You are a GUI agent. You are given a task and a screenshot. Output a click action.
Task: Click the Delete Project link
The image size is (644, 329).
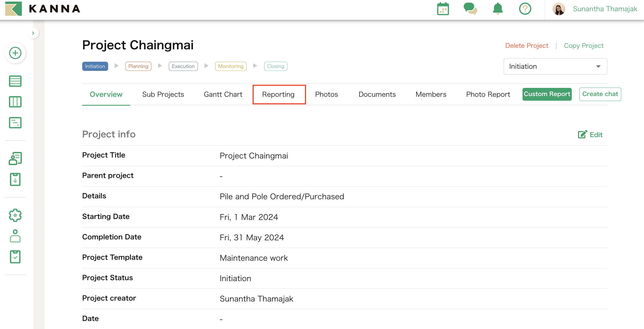click(x=526, y=46)
